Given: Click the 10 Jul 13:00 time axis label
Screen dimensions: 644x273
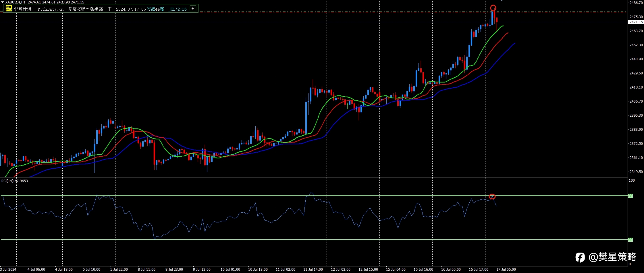Looking at the screenshot, I should tap(258, 270).
